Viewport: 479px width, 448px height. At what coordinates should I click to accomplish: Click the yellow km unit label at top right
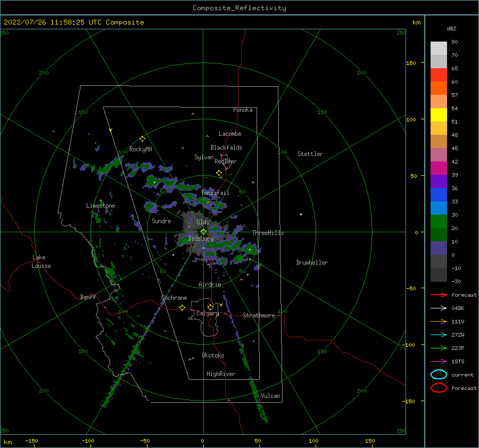pyautogui.click(x=416, y=22)
